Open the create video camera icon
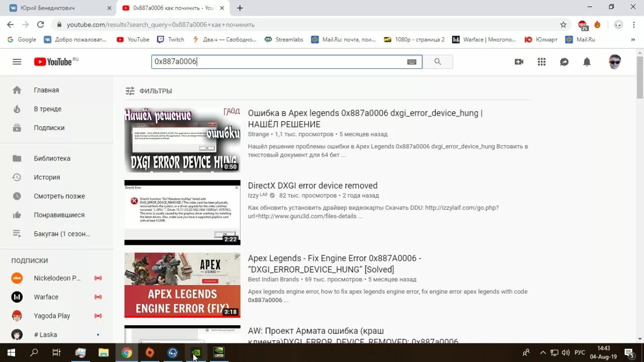The image size is (644, 362). [519, 62]
